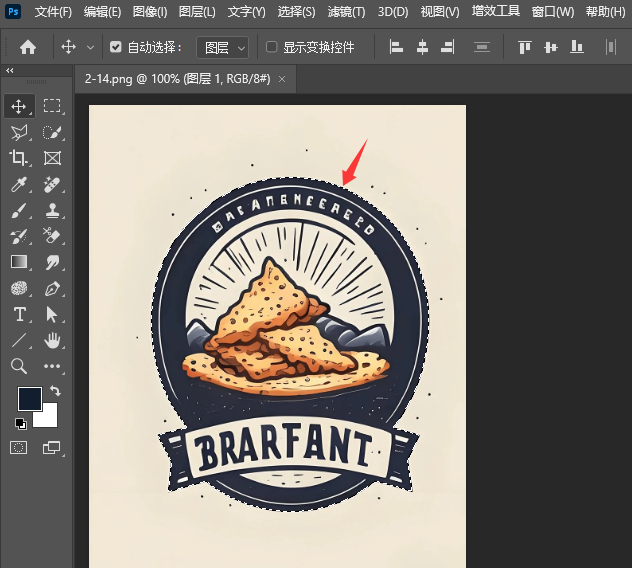Image resolution: width=632 pixels, height=568 pixels.
Task: Toggle Quick Mask mode icon
Action: pyautogui.click(x=19, y=448)
